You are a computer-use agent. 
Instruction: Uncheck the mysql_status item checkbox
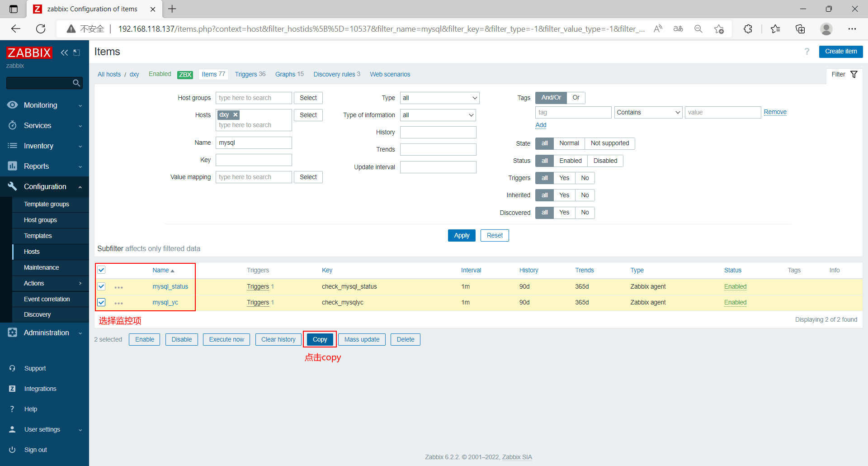pos(101,286)
